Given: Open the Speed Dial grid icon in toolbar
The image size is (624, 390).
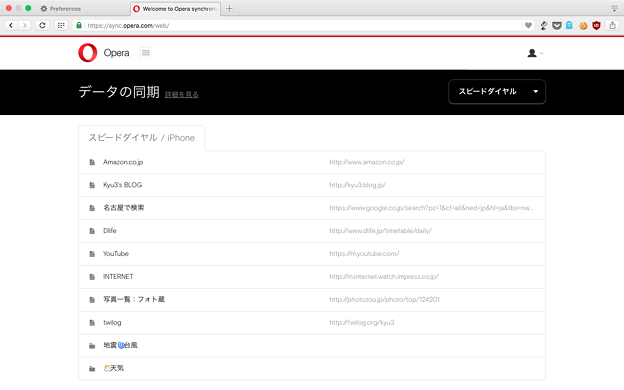Looking at the screenshot, I should [61, 25].
